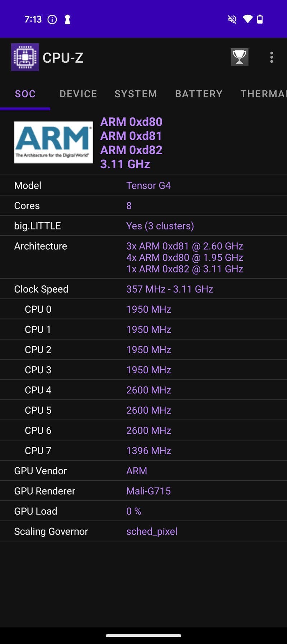Open the three-dot overflow menu
This screenshot has height=644, width=287.
(272, 57)
